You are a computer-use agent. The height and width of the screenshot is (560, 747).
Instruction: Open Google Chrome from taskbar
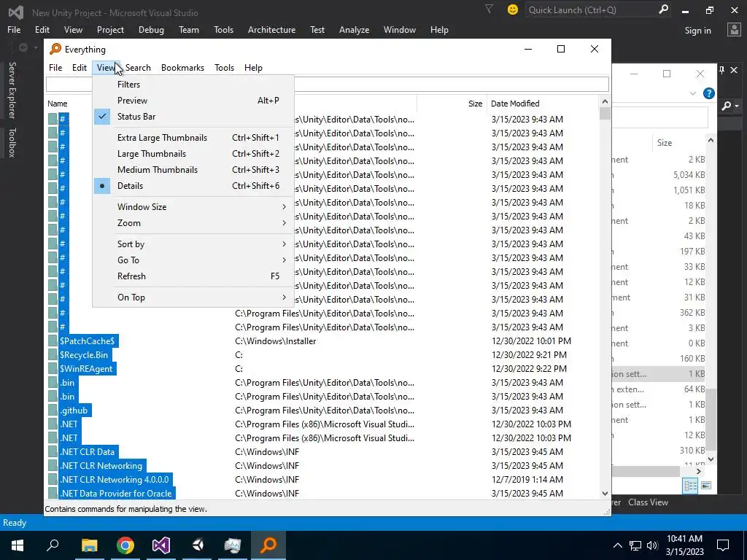pos(125,545)
